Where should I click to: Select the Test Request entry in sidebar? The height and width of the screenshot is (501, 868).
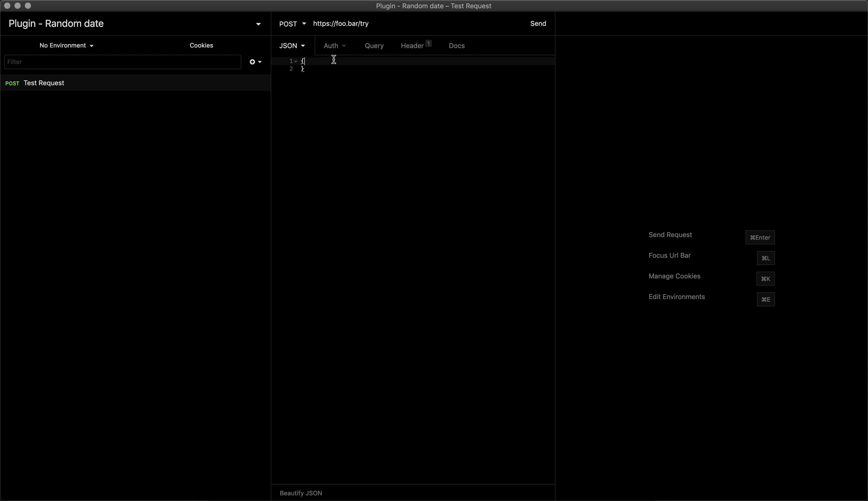(44, 83)
